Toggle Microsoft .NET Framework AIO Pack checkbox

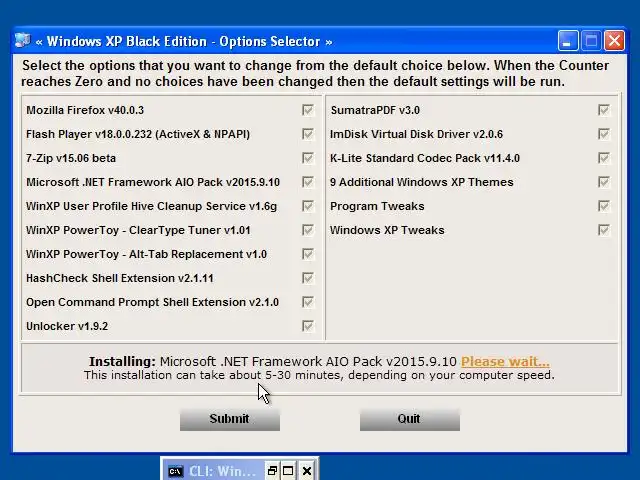click(308, 182)
